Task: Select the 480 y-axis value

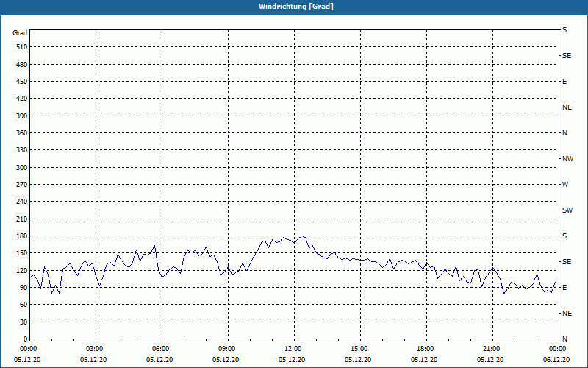Action: tap(22, 64)
